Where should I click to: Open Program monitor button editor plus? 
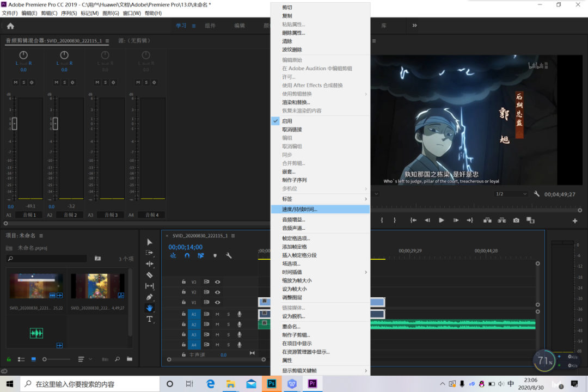[575, 221]
